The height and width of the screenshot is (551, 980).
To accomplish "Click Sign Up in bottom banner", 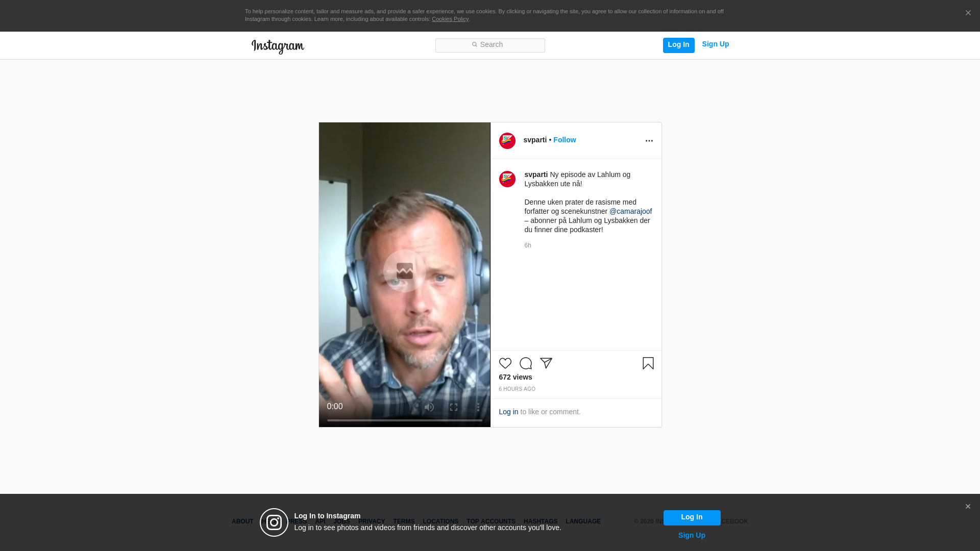I will coord(692,535).
